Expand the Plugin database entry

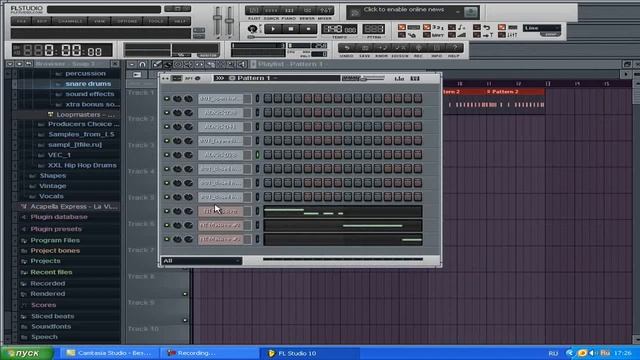59,217
